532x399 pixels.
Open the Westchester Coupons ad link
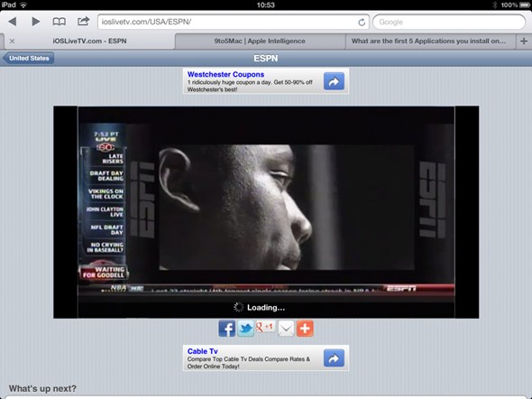[225, 74]
